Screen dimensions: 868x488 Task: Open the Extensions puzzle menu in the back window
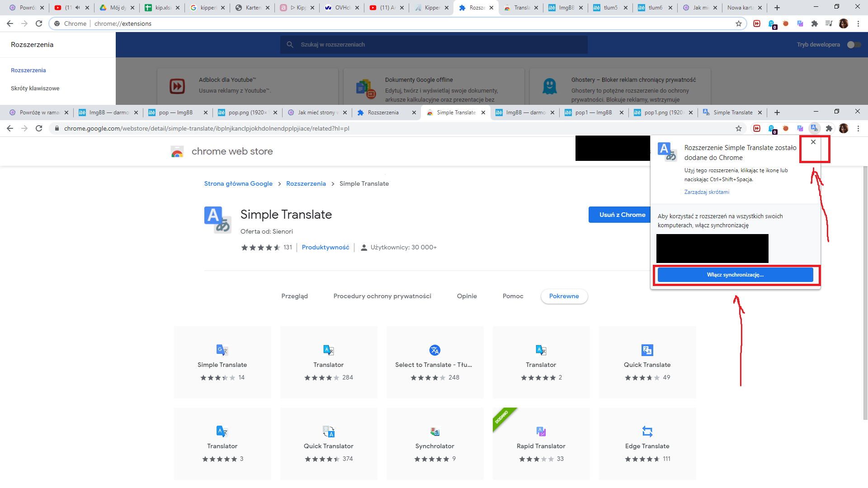click(x=815, y=23)
